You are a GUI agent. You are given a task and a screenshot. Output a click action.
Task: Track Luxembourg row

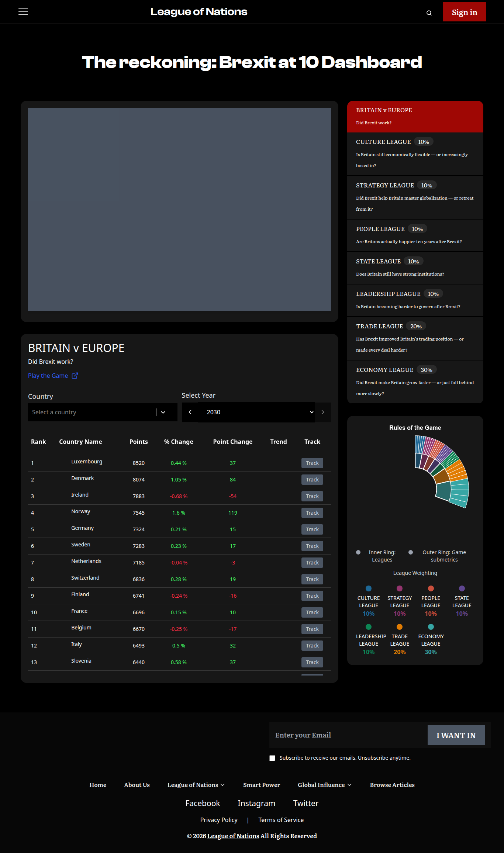312,463
